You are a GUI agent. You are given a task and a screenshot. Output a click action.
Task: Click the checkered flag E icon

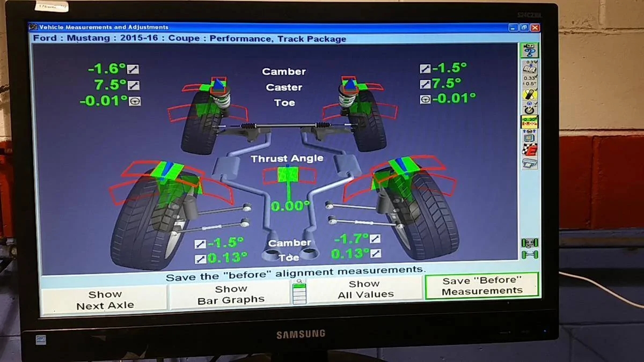529,149
